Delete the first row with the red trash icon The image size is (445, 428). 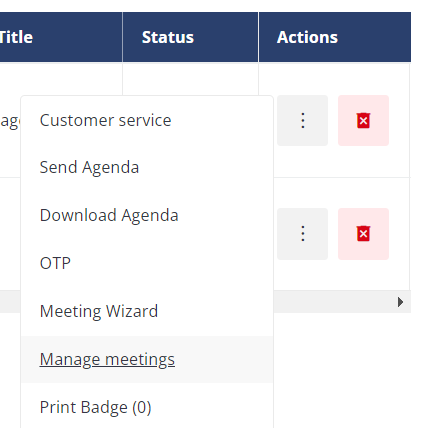click(x=363, y=121)
